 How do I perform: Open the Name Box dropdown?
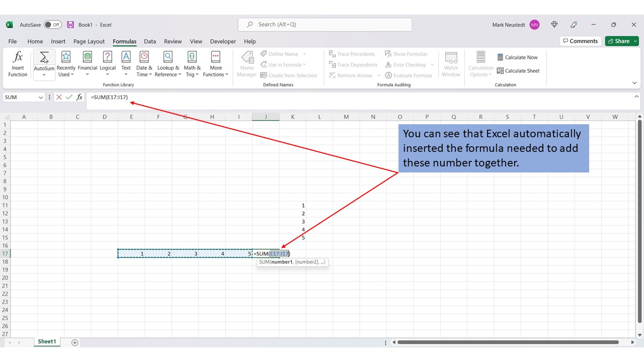click(x=41, y=97)
